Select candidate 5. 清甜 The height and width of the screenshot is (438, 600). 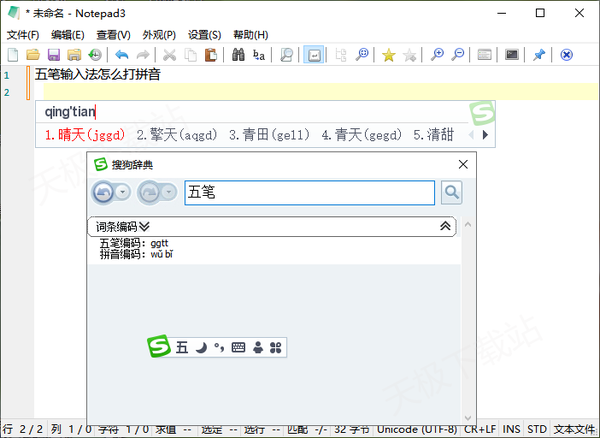click(433, 135)
